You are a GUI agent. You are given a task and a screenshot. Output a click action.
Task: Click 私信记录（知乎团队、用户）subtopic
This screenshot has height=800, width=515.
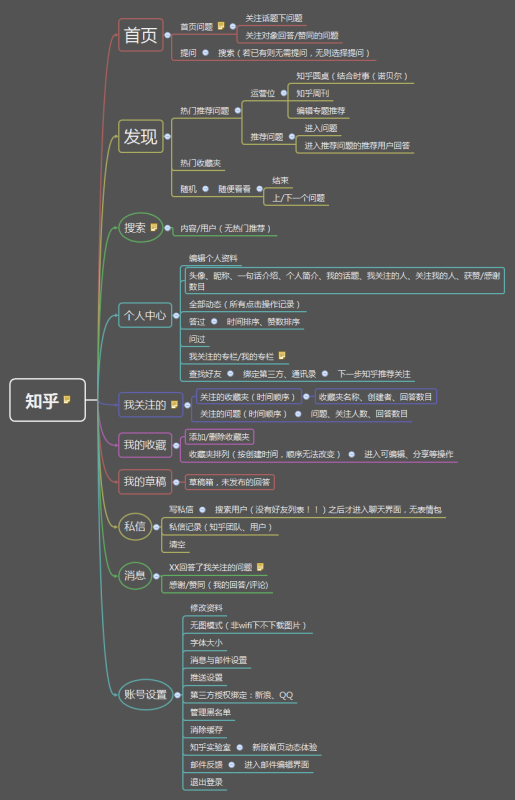click(x=220, y=527)
